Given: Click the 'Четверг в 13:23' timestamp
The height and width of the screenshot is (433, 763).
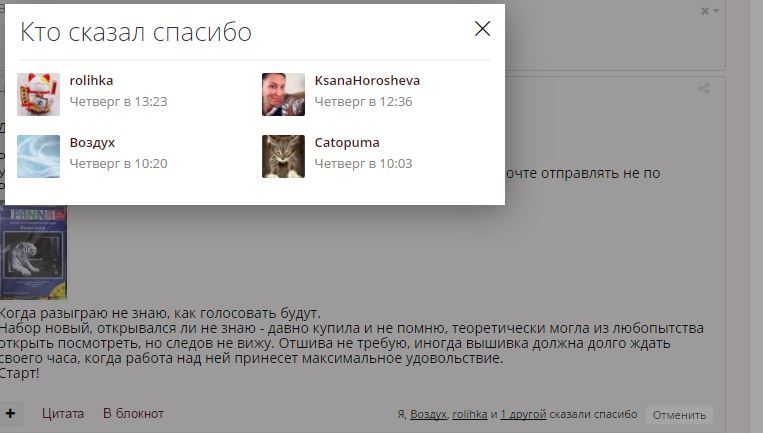Looking at the screenshot, I should tap(118, 102).
